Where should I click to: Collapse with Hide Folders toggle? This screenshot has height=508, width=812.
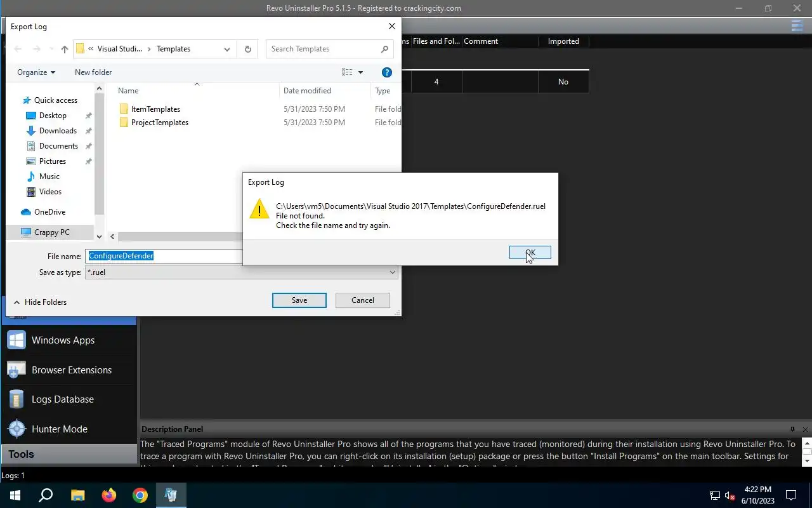click(40, 302)
